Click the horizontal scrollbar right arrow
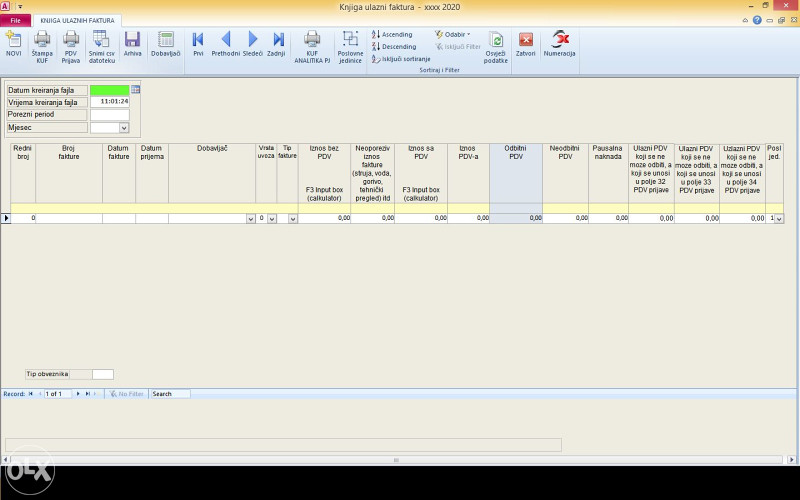Image resolution: width=800 pixels, height=500 pixels. pyautogui.click(x=791, y=460)
